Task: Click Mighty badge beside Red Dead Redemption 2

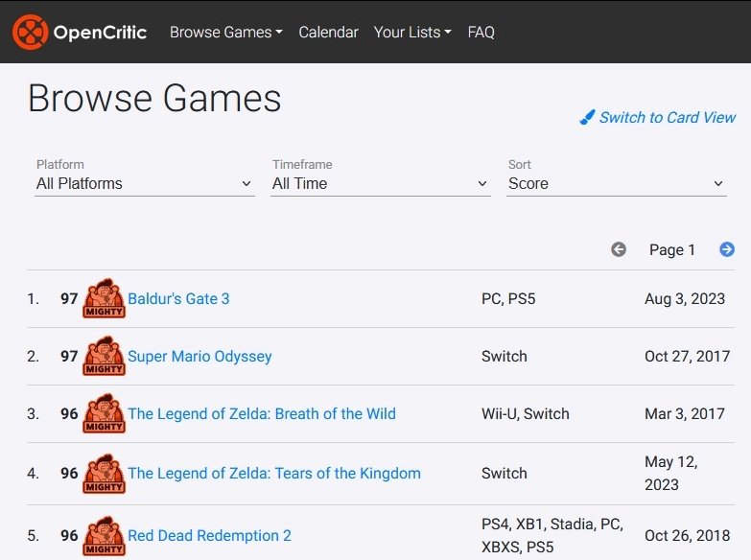Action: pos(104,535)
